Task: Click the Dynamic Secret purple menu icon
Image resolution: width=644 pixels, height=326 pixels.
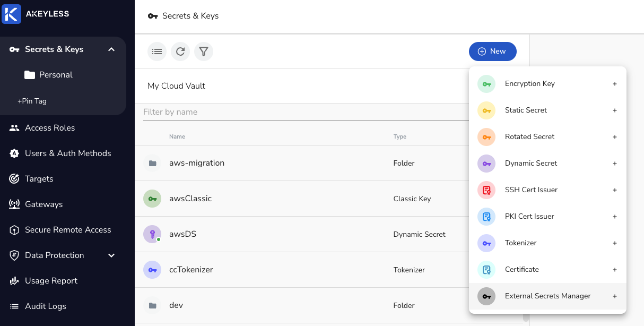Action: click(486, 164)
